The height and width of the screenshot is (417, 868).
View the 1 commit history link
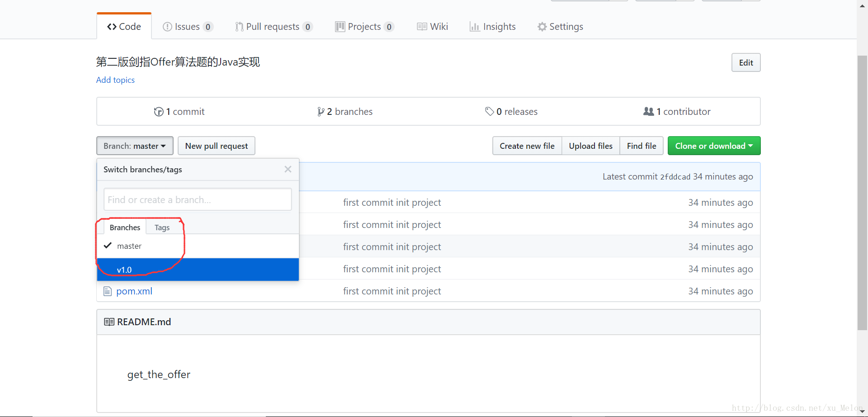(179, 112)
